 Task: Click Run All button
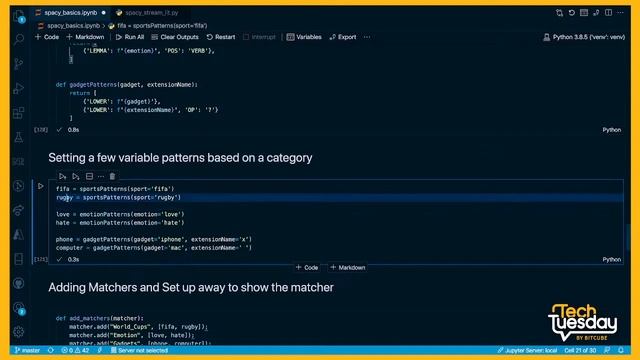click(x=129, y=37)
